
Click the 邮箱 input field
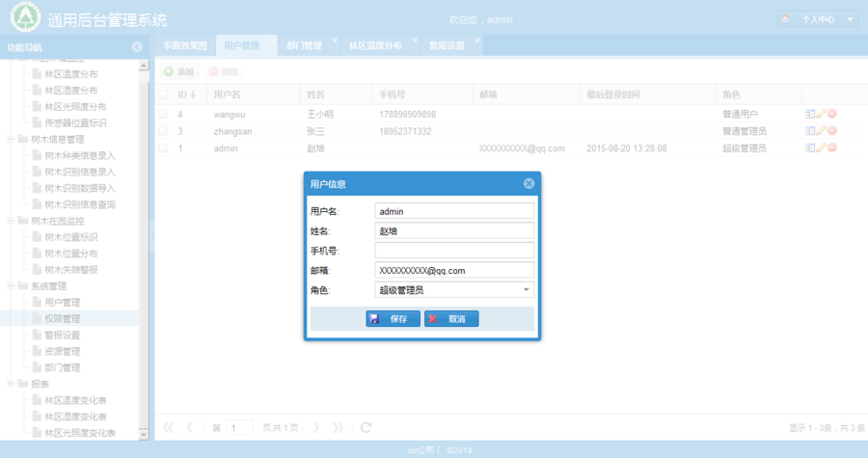[454, 271]
